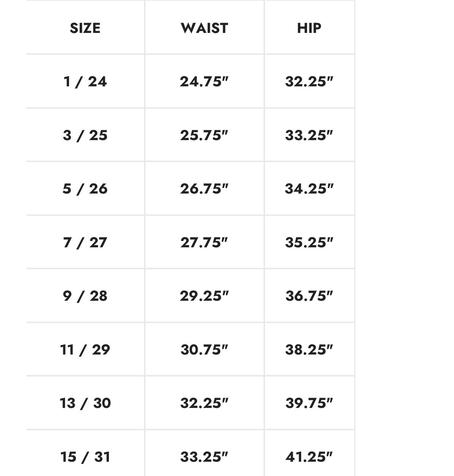This screenshot has width=454, height=476.
Task: Click the WAIST column header
Action: click(x=204, y=28)
